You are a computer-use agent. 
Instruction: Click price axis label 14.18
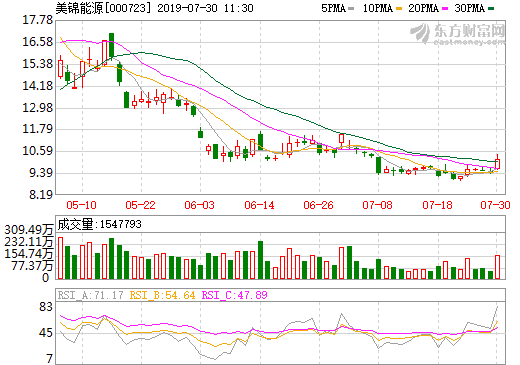coord(38,86)
